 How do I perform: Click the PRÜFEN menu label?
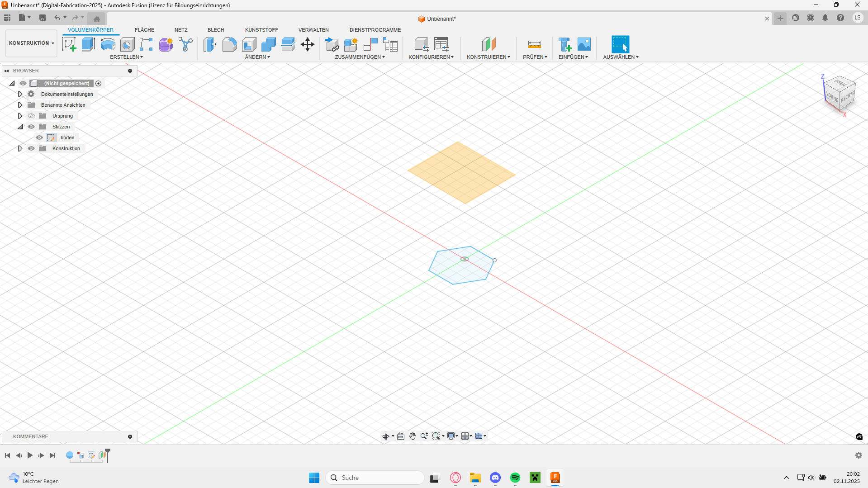coord(535,57)
